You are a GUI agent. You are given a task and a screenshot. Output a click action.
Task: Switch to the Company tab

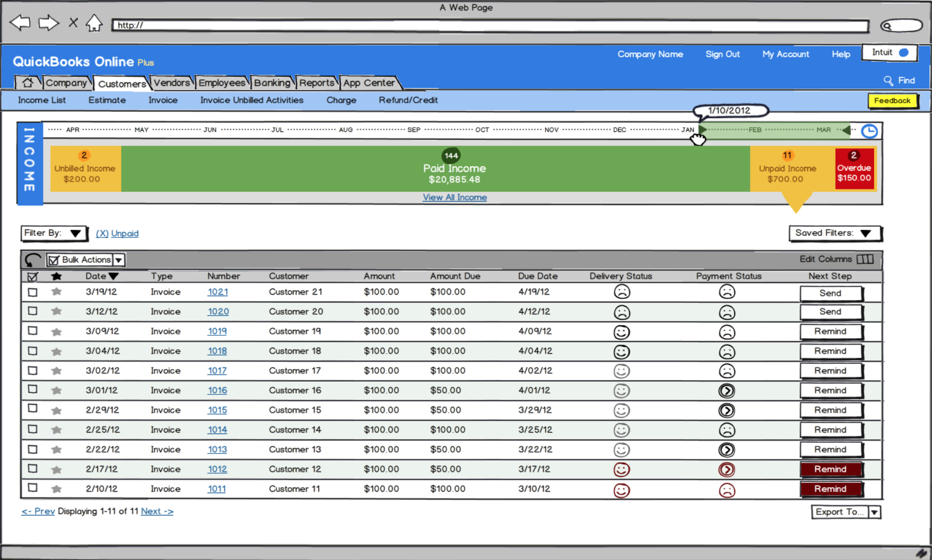tap(66, 82)
